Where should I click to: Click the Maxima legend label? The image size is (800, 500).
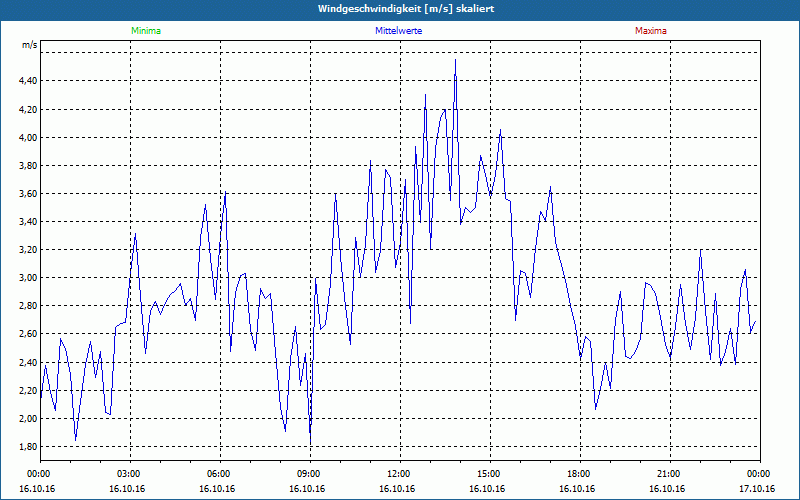point(651,31)
